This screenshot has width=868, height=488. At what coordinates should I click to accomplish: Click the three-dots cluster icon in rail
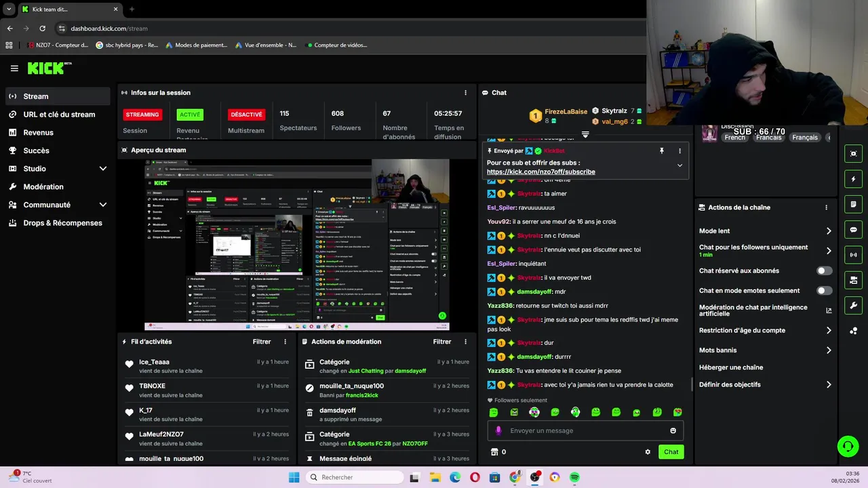click(853, 331)
